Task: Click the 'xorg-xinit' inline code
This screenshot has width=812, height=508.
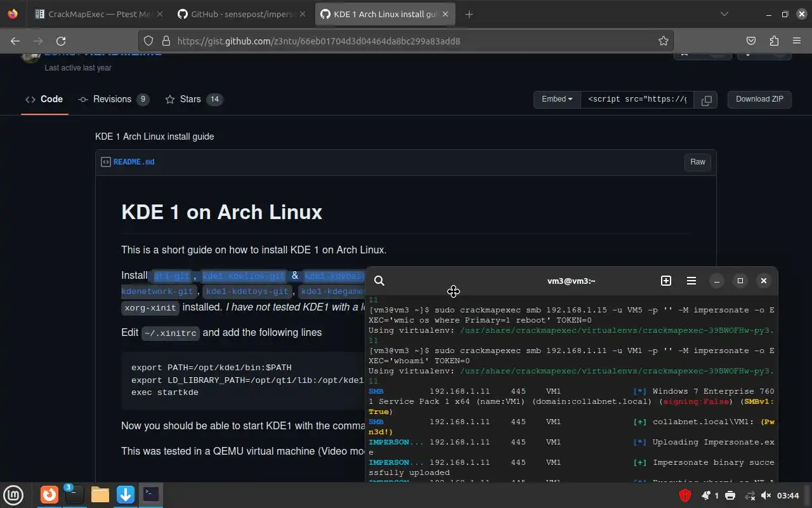Action: pos(150,307)
